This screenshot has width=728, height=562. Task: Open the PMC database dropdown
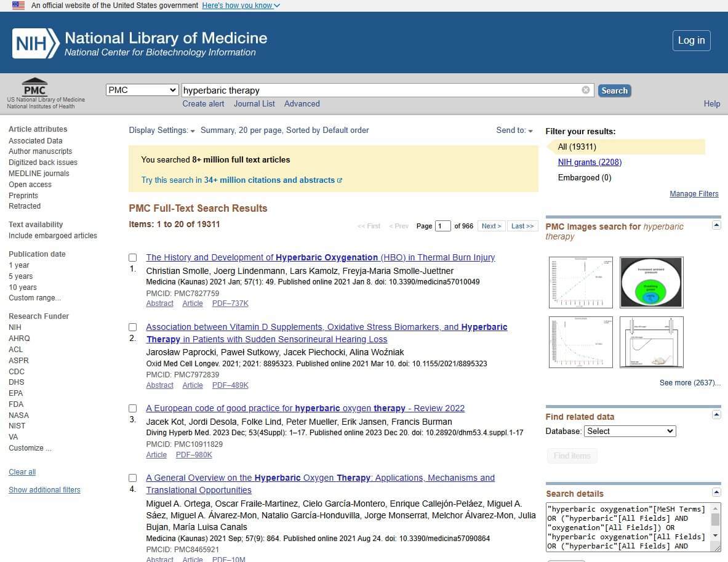pos(142,90)
